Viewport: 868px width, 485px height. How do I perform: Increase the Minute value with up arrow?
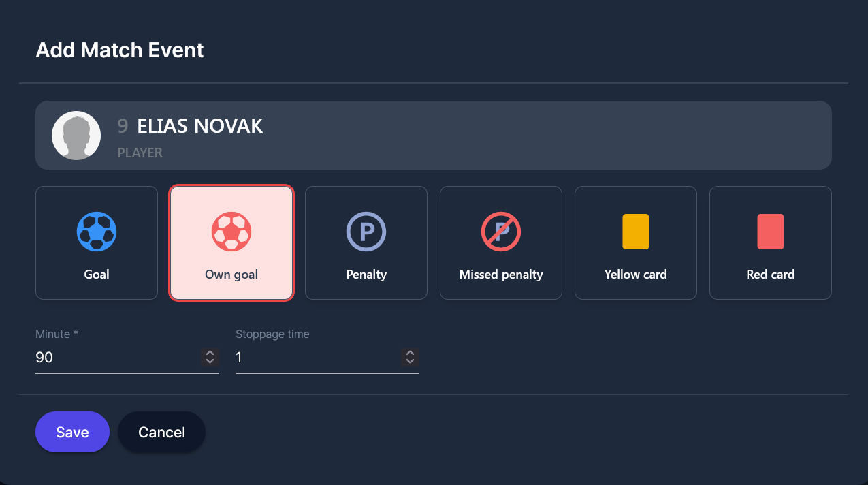210,353
